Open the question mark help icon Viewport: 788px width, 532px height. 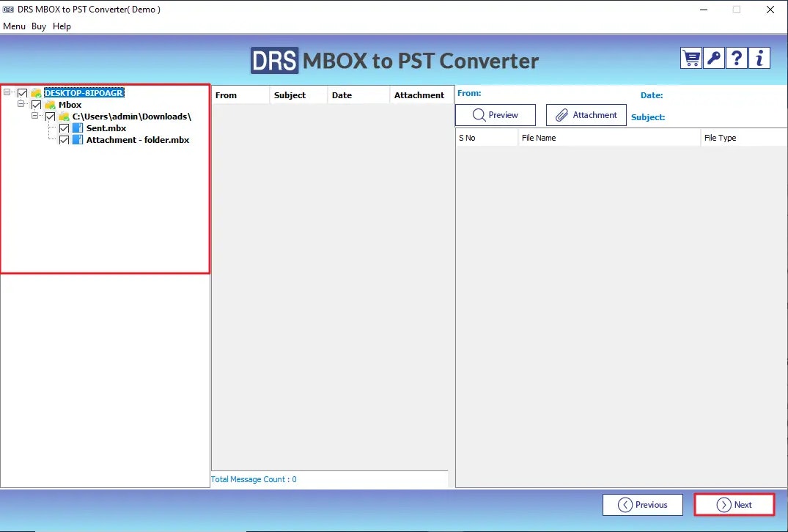(736, 59)
